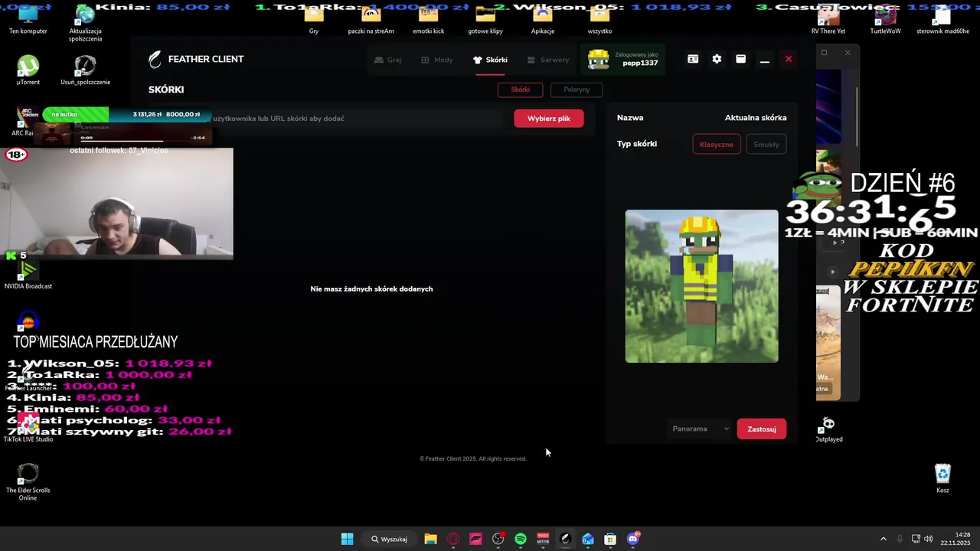Open the emotki kick folder

[428, 21]
